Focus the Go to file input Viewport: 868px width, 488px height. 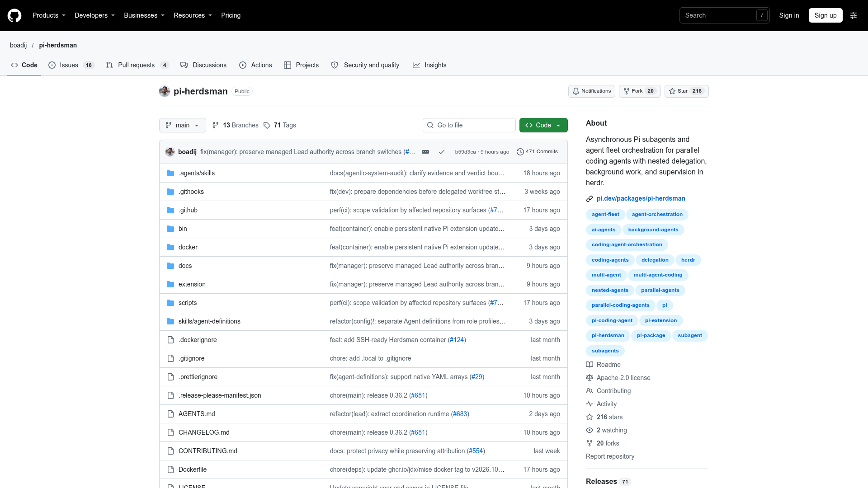click(x=469, y=125)
